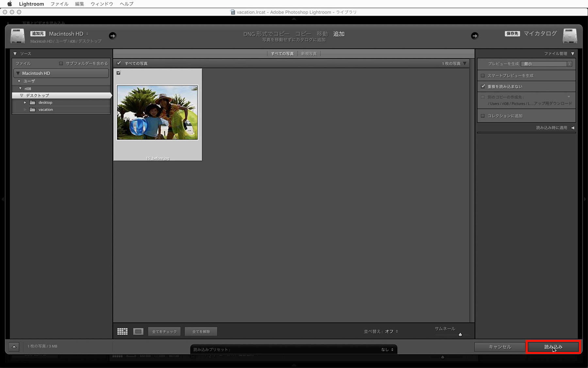Click the destination arrow button near マイカタログ
Viewport: 588px width, 368px height.
(475, 36)
